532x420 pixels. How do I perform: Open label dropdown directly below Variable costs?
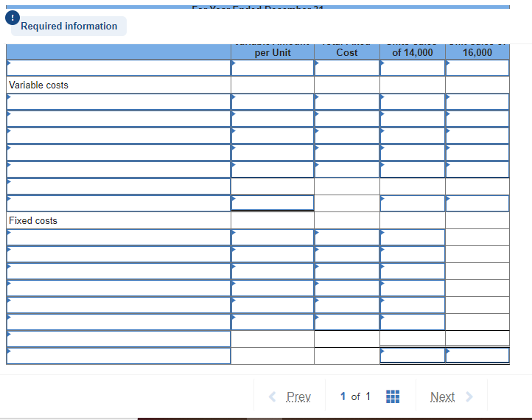tap(119, 102)
